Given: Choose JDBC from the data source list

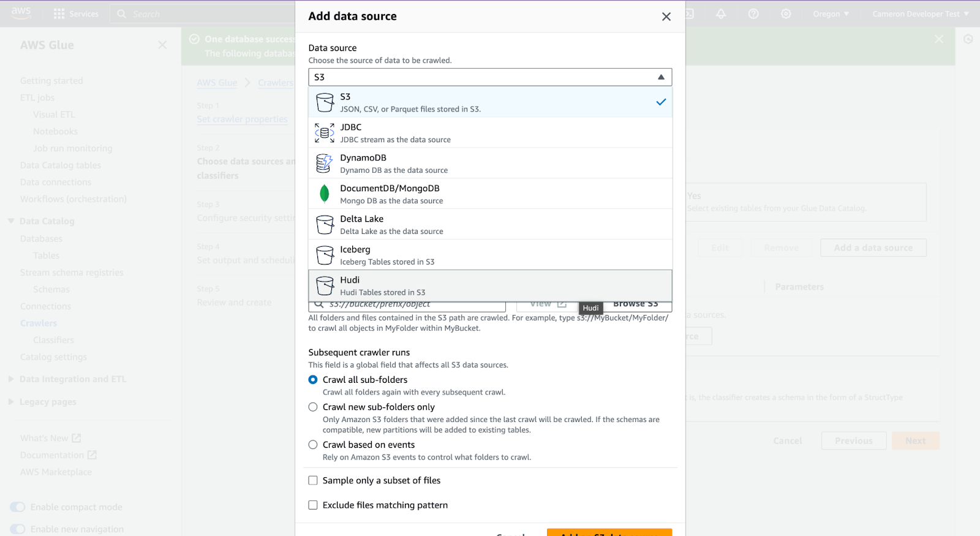Looking at the screenshot, I should [490, 133].
